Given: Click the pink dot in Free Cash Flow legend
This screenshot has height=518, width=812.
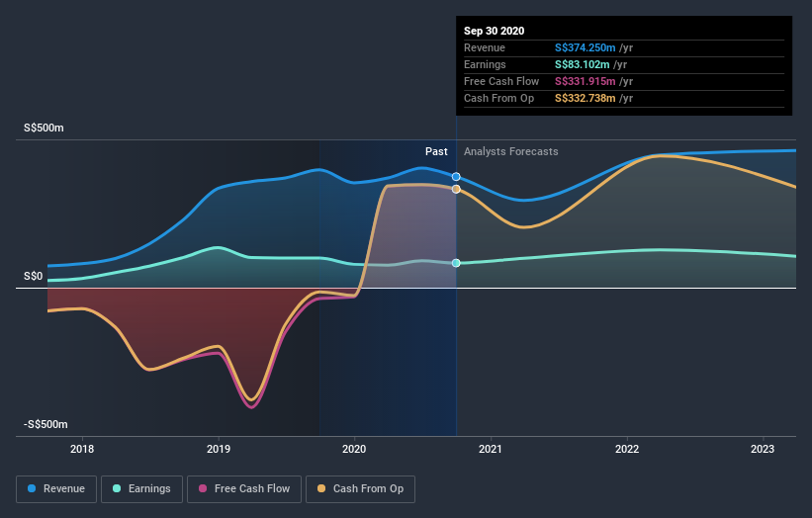Looking at the screenshot, I should [x=203, y=488].
